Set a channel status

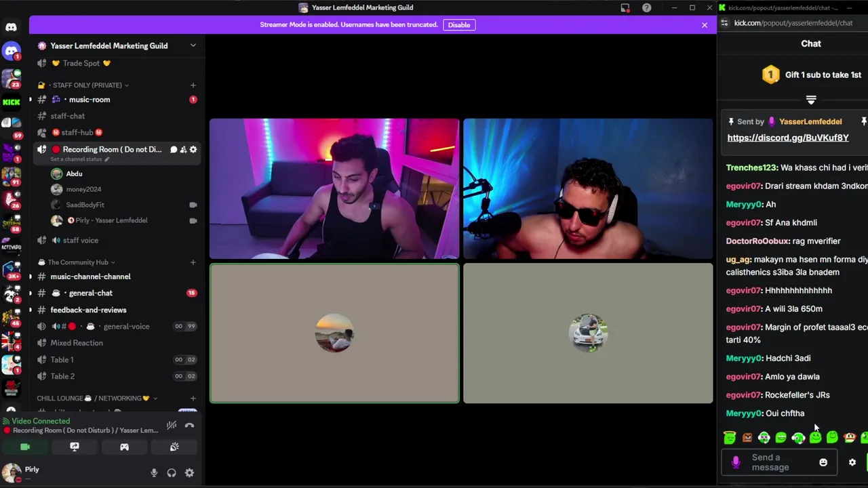tap(79, 159)
